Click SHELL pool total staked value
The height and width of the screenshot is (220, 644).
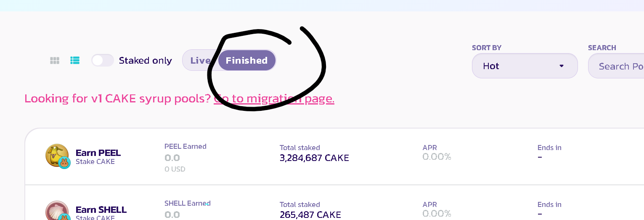[310, 215]
